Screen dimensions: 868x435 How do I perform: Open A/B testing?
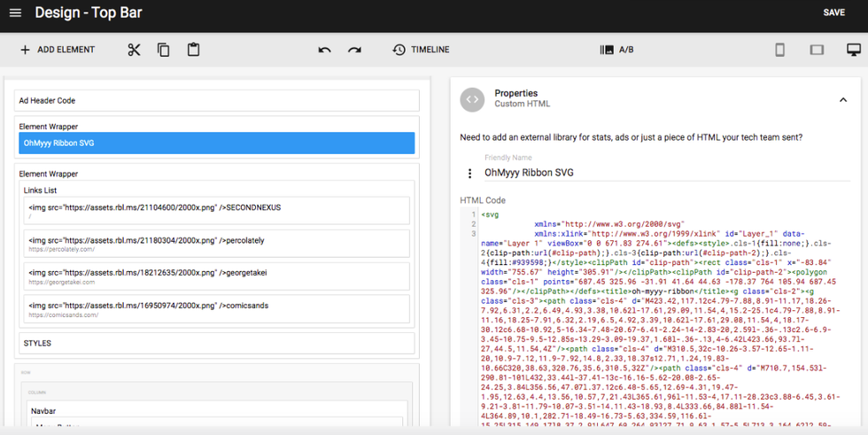[616, 50]
